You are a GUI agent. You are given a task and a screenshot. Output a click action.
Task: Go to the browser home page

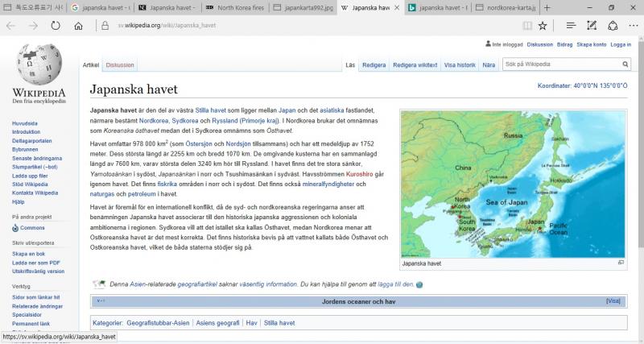[x=78, y=26]
